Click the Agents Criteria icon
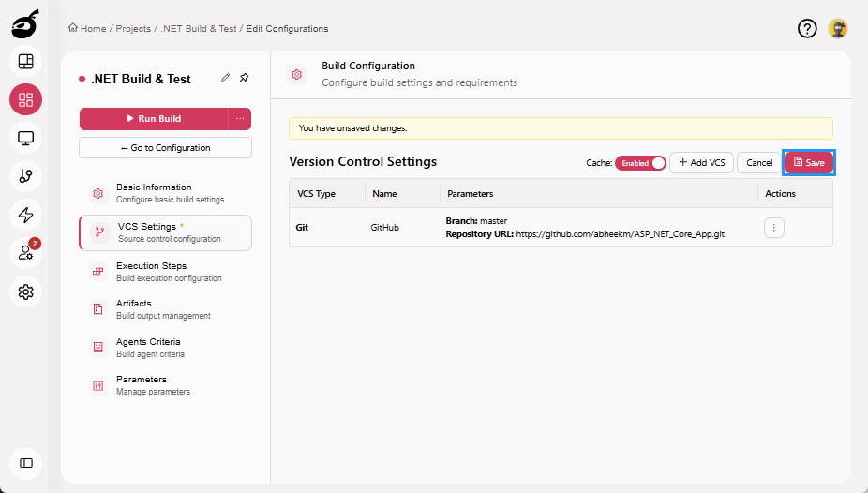 pos(98,348)
